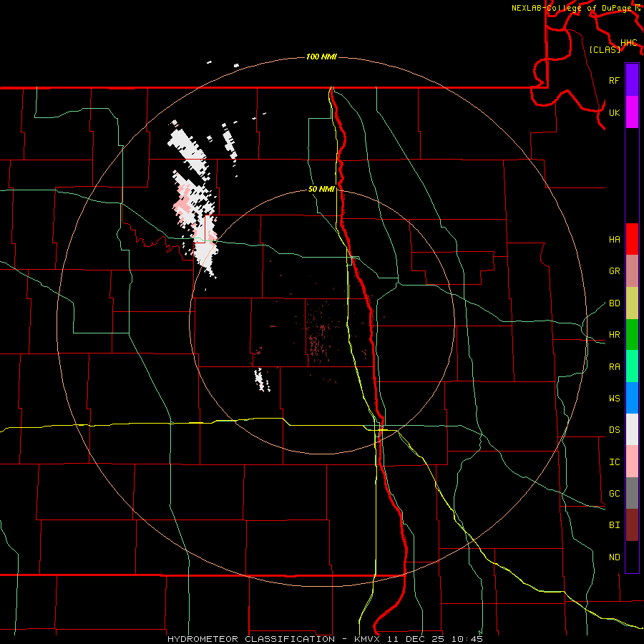Click the UK legend label
This screenshot has height=644, width=644.
(615, 112)
